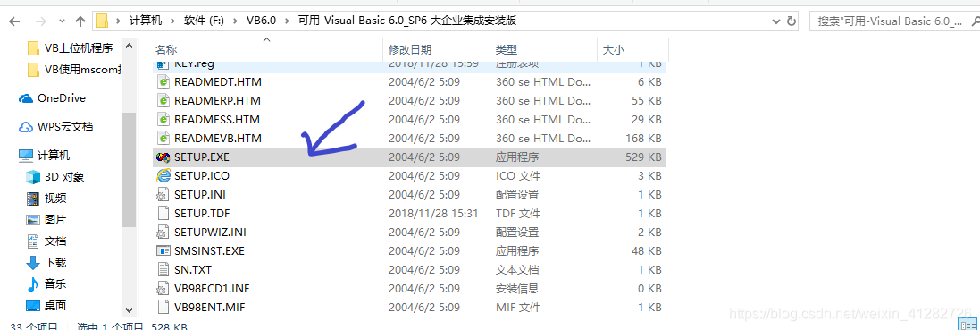
Task: Click navigation pane scroll down arrow
Action: click(129, 309)
